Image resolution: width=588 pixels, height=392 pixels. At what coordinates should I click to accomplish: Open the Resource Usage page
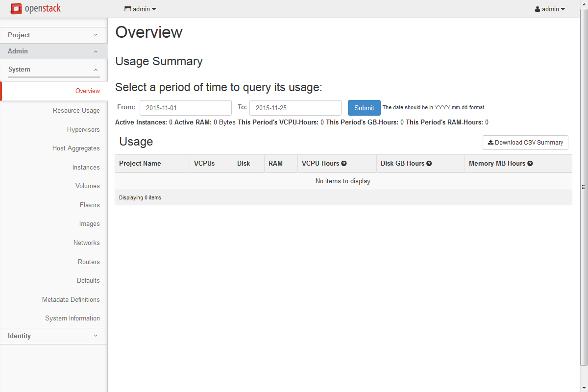point(76,111)
